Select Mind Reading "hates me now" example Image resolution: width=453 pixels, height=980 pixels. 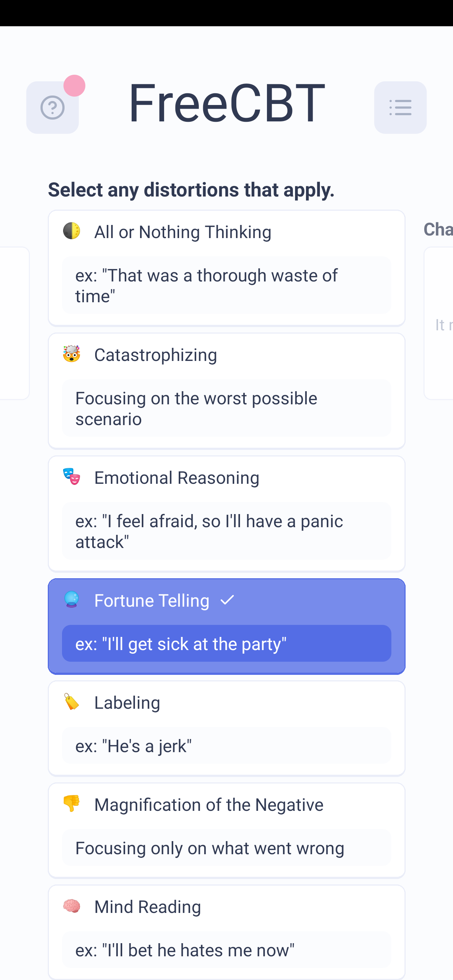tap(226, 950)
